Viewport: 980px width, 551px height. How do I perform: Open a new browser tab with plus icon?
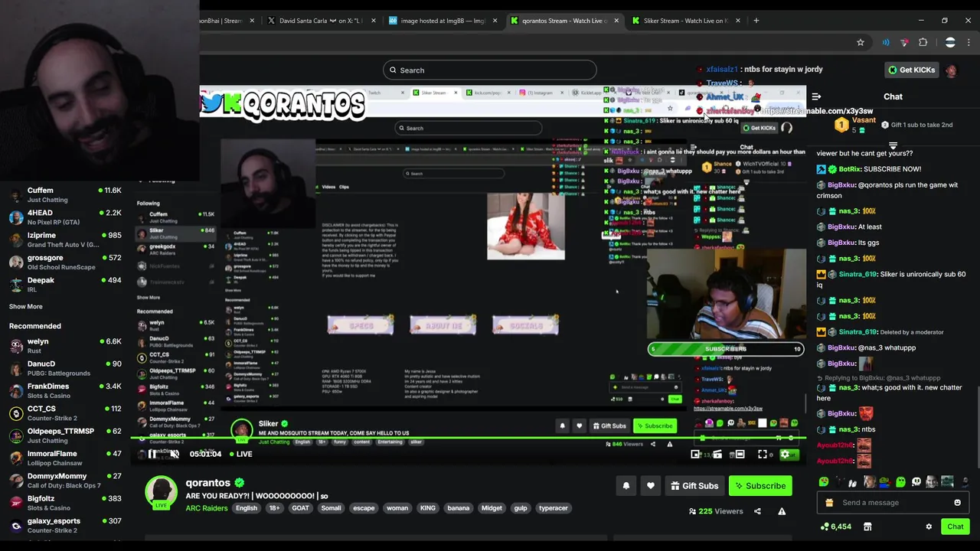pyautogui.click(x=756, y=21)
